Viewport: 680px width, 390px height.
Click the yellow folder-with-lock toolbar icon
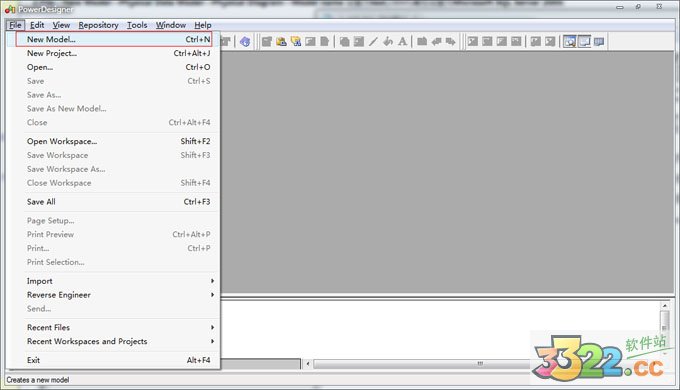281,42
